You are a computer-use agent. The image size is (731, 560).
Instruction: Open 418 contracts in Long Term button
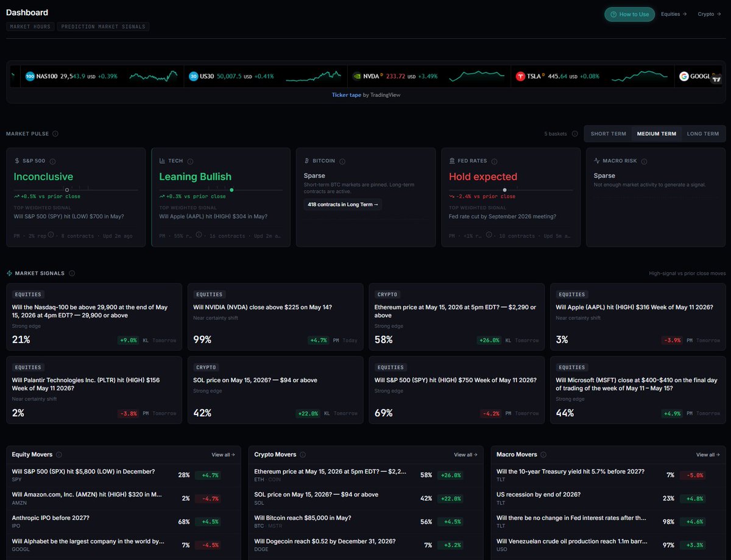tap(343, 204)
